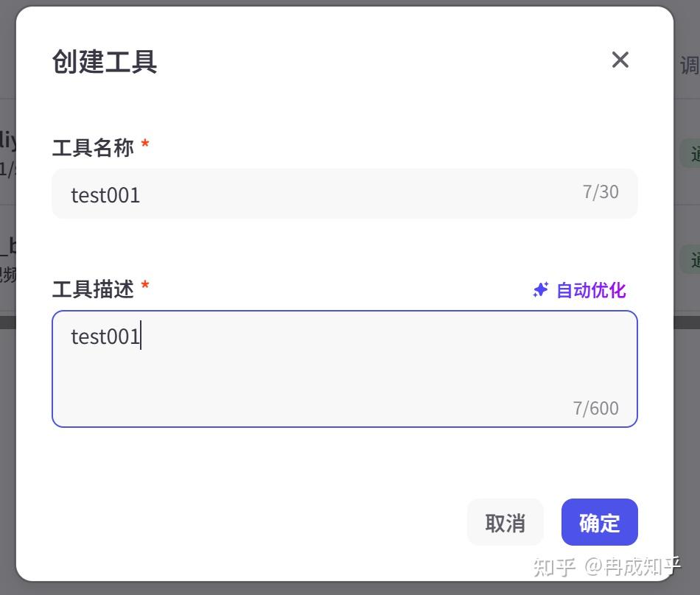
Task: Close the 创建工具 dialog with X
Action: 620,60
